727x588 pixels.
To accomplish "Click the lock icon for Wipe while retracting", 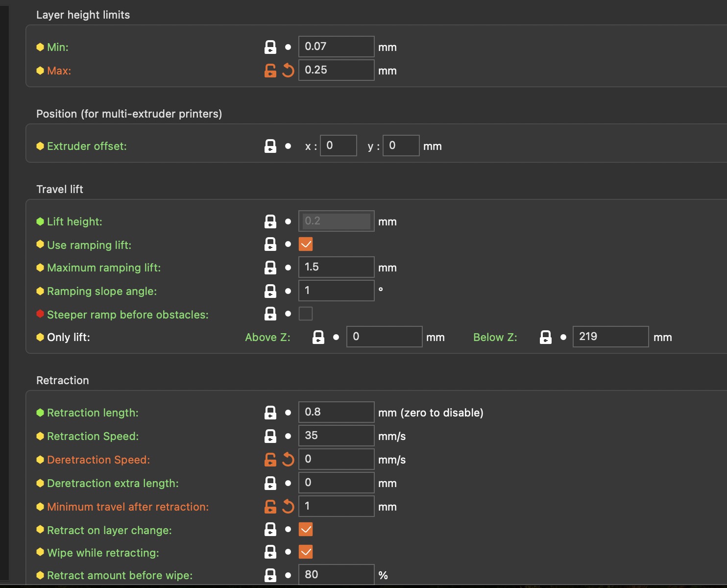I will point(270,552).
